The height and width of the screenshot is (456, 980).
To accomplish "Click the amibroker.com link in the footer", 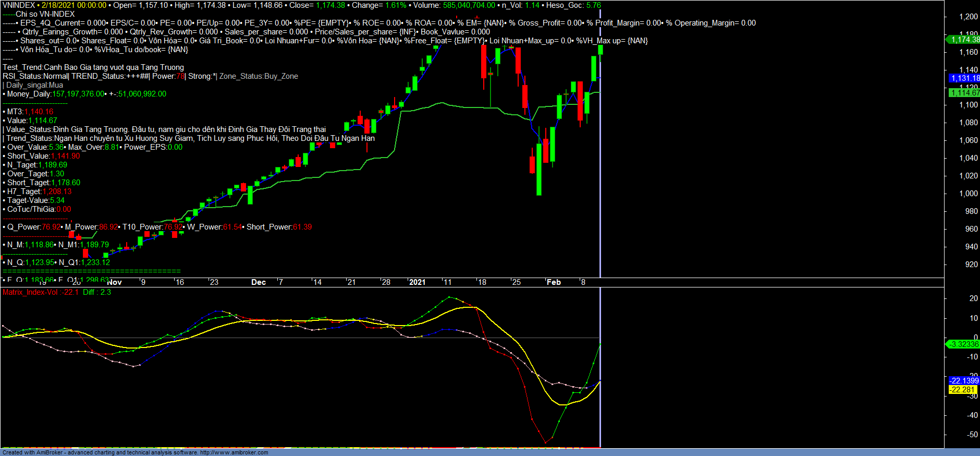I will (x=234, y=452).
